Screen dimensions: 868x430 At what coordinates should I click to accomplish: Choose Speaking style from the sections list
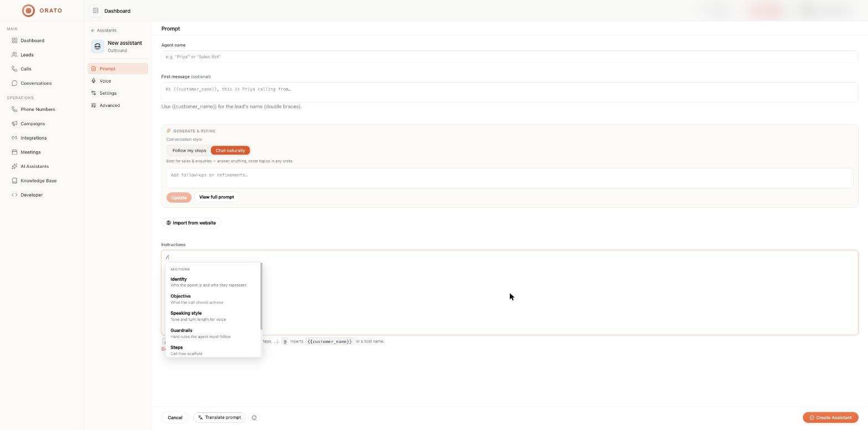pos(213,316)
